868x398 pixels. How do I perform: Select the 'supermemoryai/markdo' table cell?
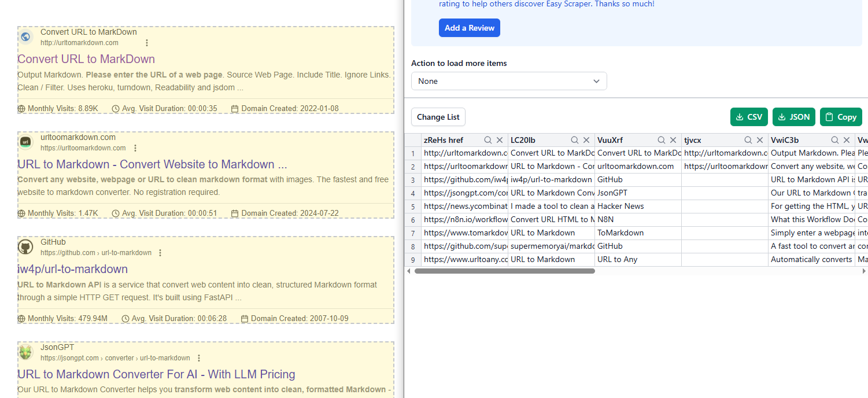point(551,246)
